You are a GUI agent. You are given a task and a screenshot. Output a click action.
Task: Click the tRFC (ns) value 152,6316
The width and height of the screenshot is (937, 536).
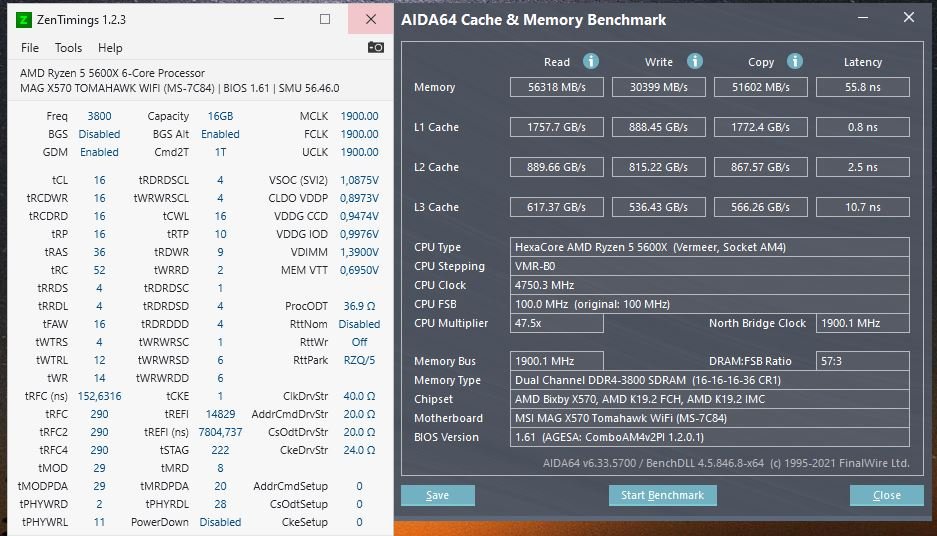point(99,396)
